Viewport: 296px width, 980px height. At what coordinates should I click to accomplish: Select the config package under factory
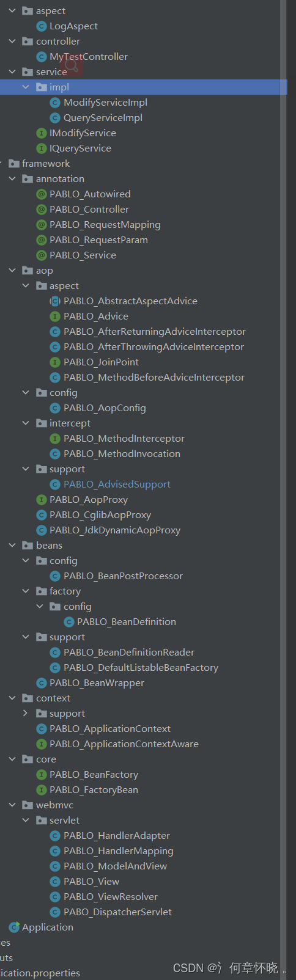pyautogui.click(x=77, y=607)
